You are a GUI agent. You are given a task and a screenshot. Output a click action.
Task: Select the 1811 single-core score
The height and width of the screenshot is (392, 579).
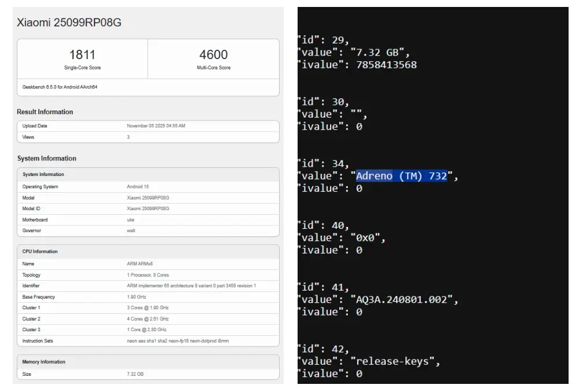[x=82, y=55]
